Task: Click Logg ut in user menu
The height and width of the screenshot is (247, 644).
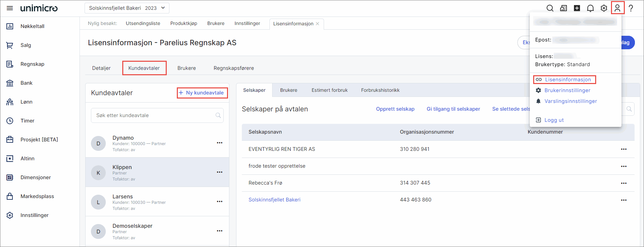Action: [x=554, y=120]
